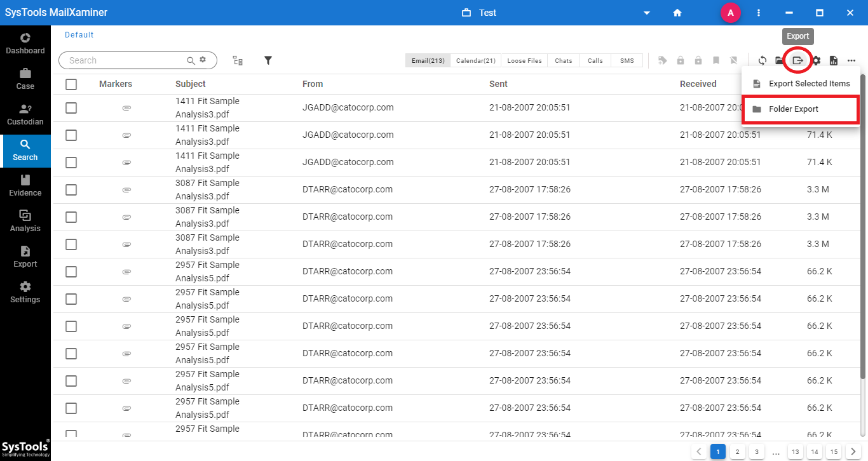868x461 pixels.
Task: Open the Custodian sidebar item
Action: tap(25, 114)
